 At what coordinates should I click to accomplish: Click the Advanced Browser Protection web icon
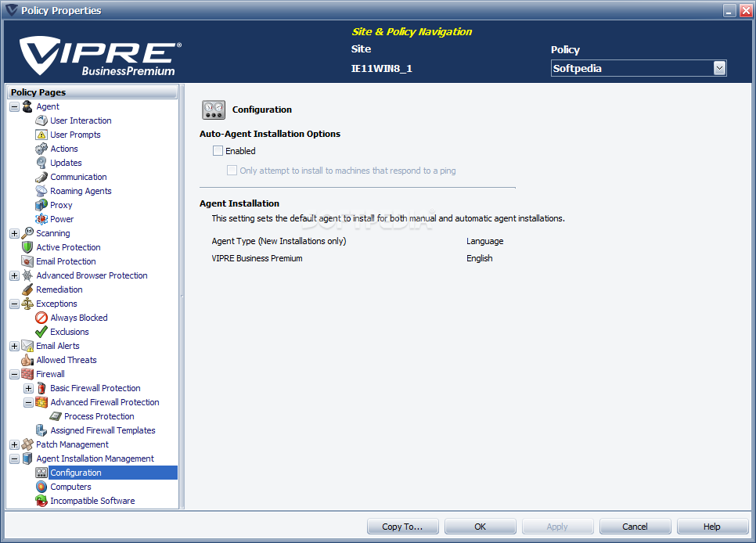coord(27,275)
